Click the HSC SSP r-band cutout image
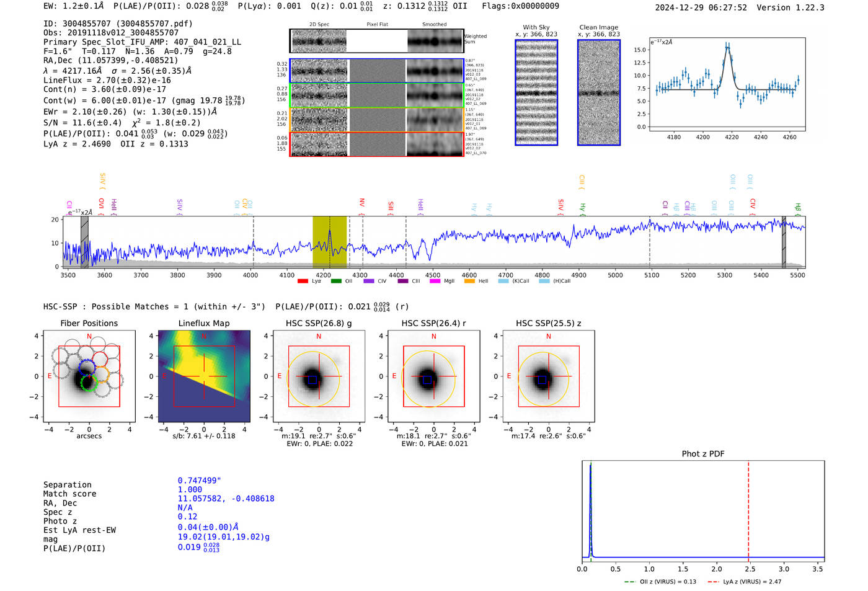The width and height of the screenshot is (868, 591). point(433,376)
